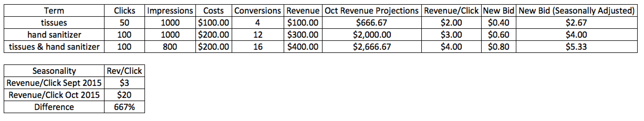644x121 pixels.
Task: Select the 'hand sanitizer' term cell
Action: [54, 35]
